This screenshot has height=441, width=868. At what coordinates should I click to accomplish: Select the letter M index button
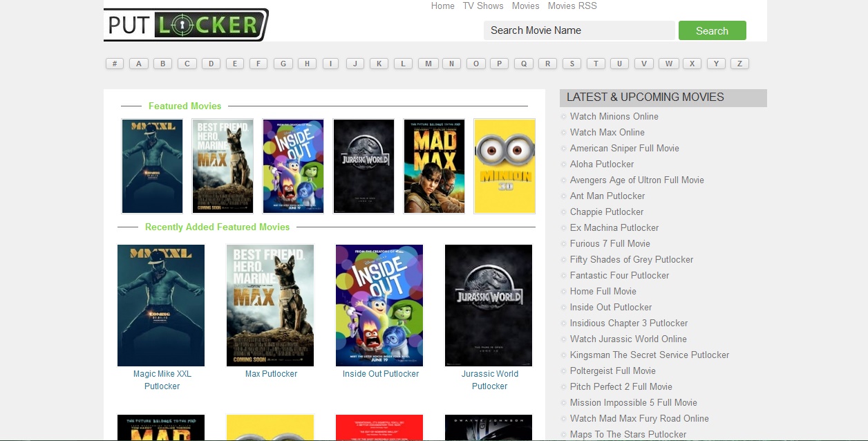pyautogui.click(x=428, y=64)
